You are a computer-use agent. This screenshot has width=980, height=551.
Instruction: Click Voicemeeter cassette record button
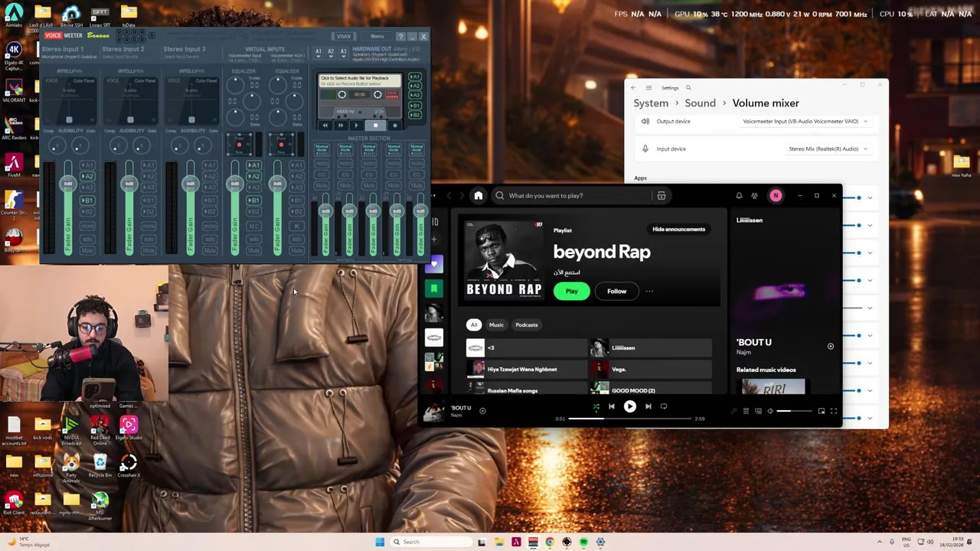tap(395, 126)
